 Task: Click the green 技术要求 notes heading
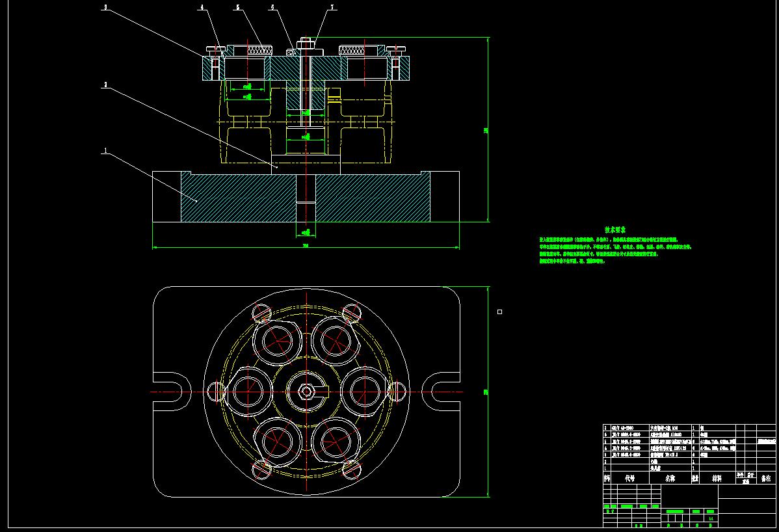point(615,230)
